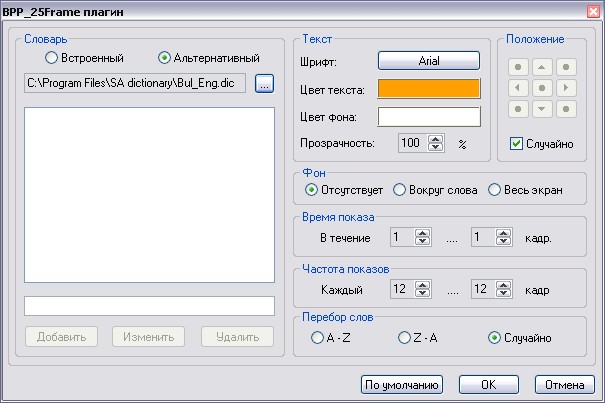Click the Добавить button

coord(61,337)
